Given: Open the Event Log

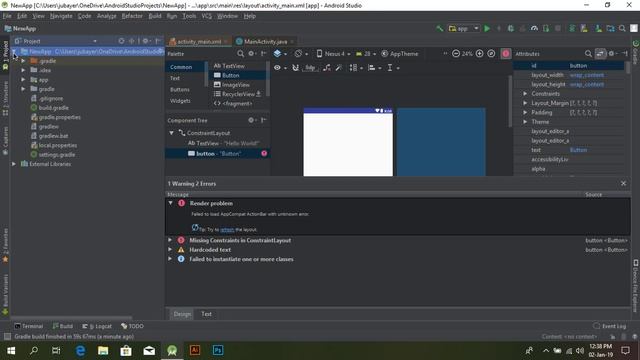Looking at the screenshot, I should click(610, 326).
